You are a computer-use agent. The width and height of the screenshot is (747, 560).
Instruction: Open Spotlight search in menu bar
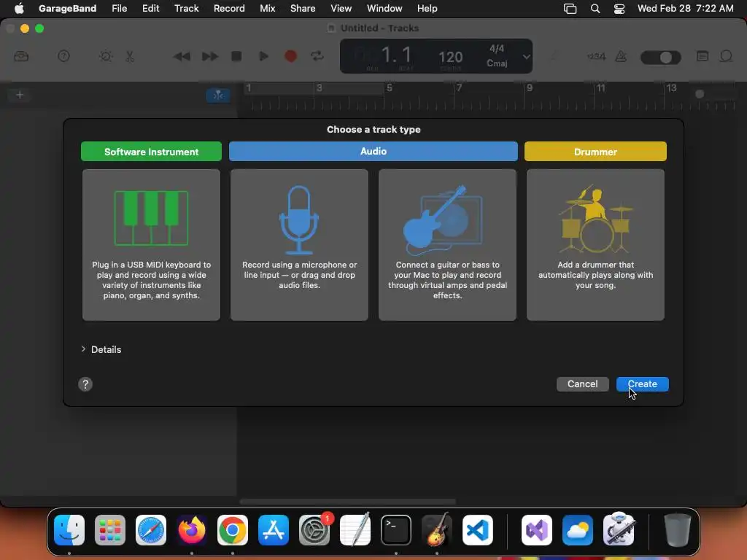pos(595,9)
